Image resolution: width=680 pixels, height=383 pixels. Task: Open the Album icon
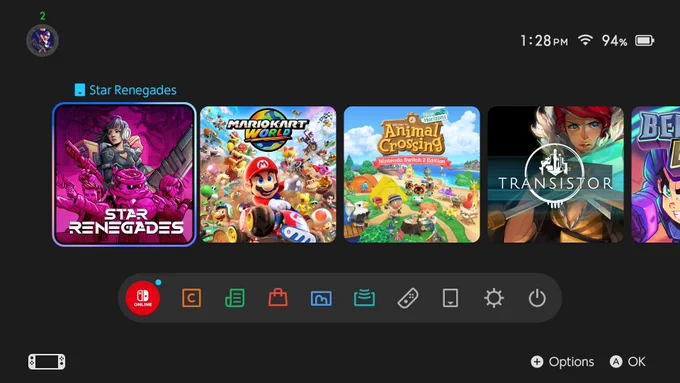coord(321,298)
